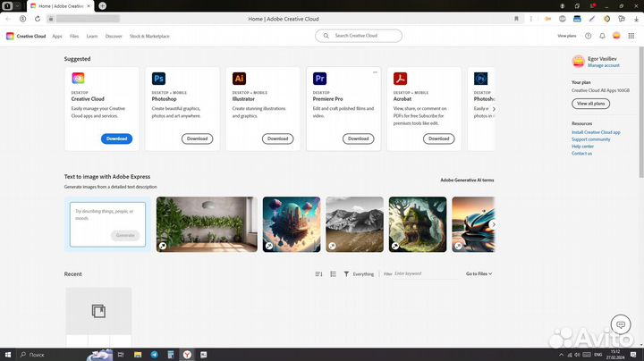
Task: Open the Files menu
Action: (74, 36)
